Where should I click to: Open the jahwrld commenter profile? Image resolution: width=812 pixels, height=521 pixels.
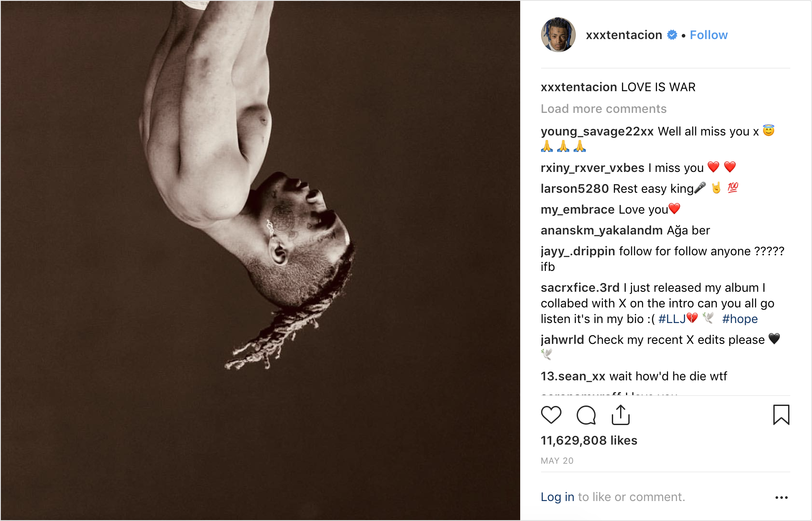pyautogui.click(x=562, y=340)
